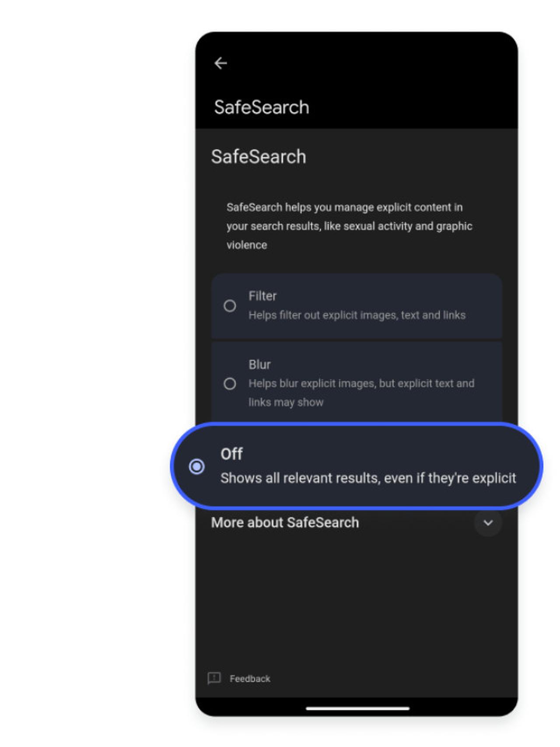
Task: Open the More about SafeSearch disclosure arrow
Action: pyautogui.click(x=487, y=523)
